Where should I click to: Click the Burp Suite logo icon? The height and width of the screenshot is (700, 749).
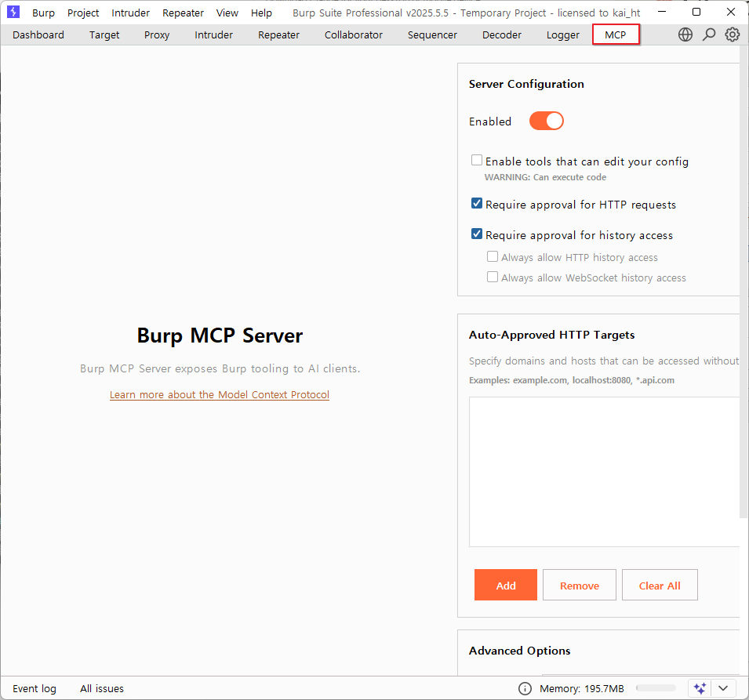tap(13, 12)
